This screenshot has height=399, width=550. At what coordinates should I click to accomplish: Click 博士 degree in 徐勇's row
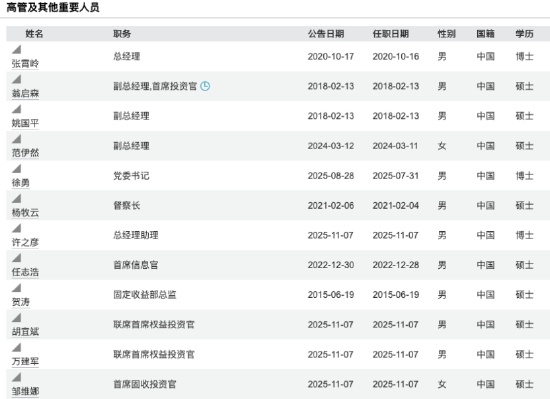pos(524,176)
